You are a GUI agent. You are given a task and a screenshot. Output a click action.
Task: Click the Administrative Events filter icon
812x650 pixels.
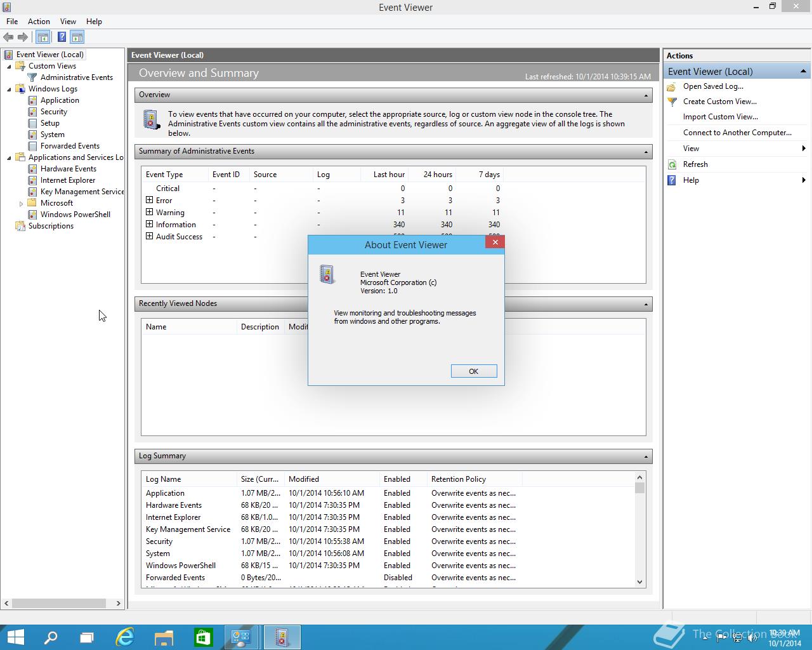pyautogui.click(x=32, y=77)
